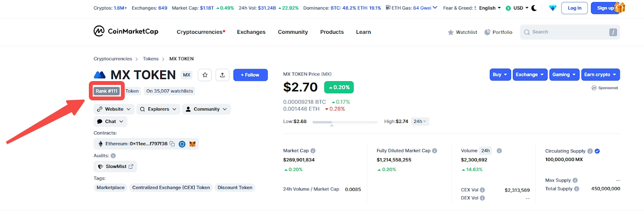Open the Buy dropdown
644x213 pixels.
500,75
